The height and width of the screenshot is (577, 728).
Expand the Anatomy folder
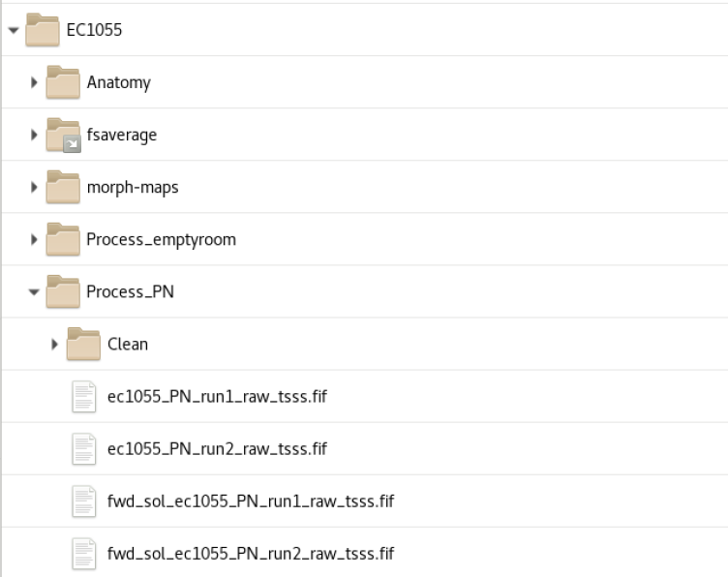click(35, 82)
